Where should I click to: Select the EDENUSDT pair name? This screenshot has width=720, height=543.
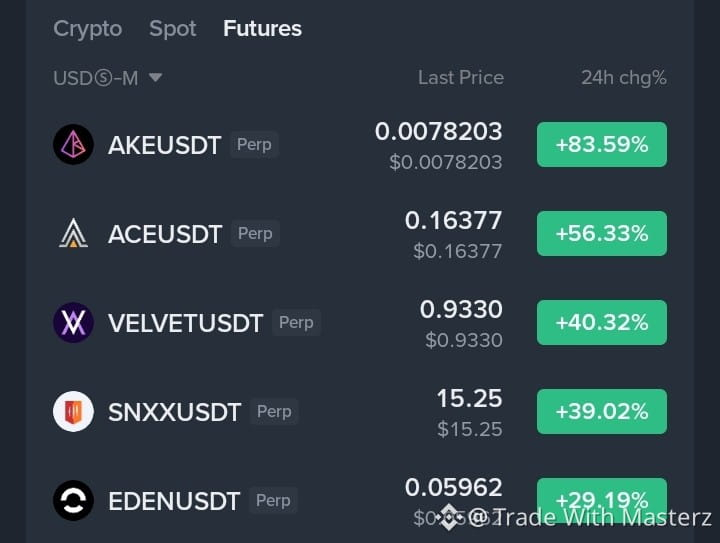pyautogui.click(x=174, y=501)
